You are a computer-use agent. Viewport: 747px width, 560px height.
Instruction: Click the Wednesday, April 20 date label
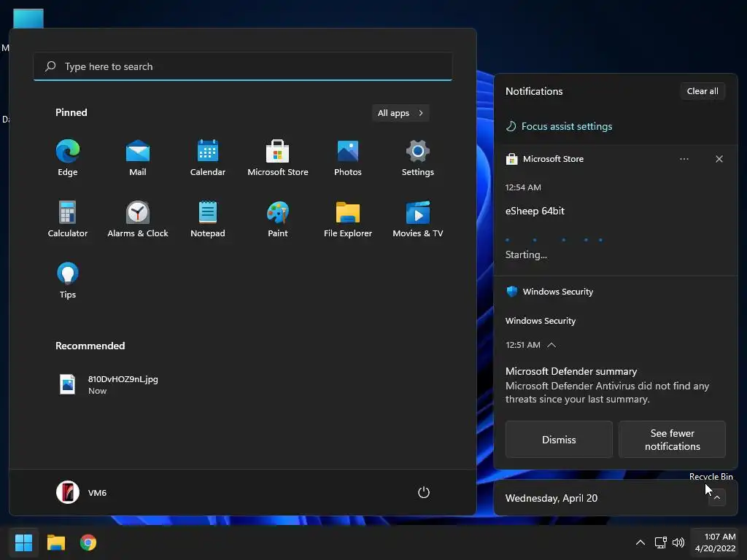pyautogui.click(x=551, y=498)
